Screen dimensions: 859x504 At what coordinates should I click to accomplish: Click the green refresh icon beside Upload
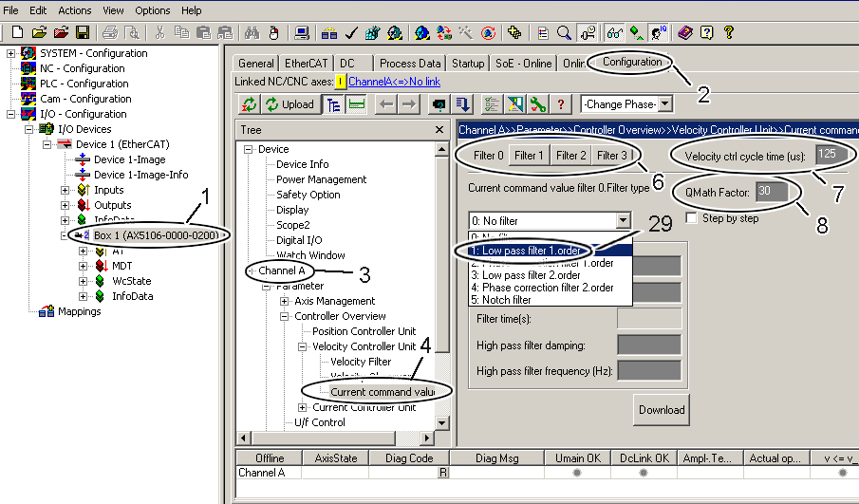click(x=250, y=104)
